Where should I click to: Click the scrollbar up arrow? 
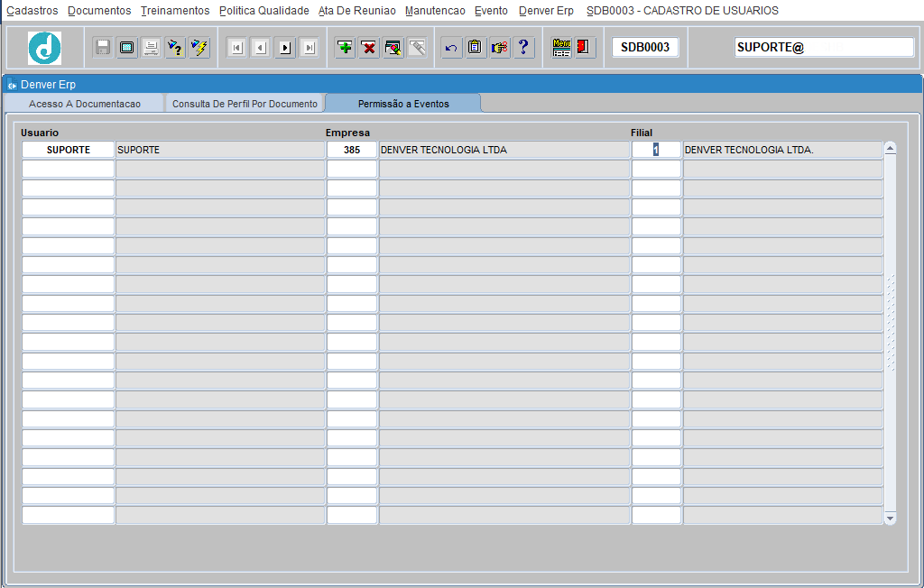coord(891,149)
